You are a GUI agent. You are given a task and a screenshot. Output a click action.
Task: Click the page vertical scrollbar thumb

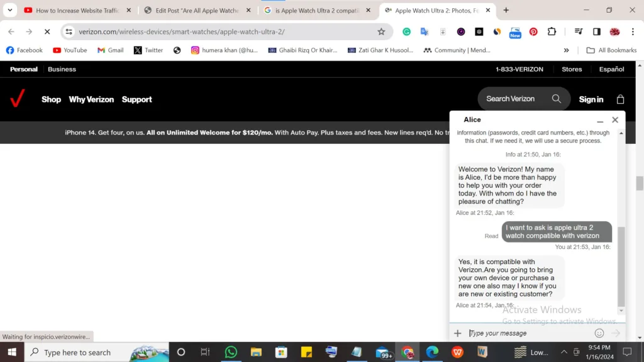coord(640,183)
